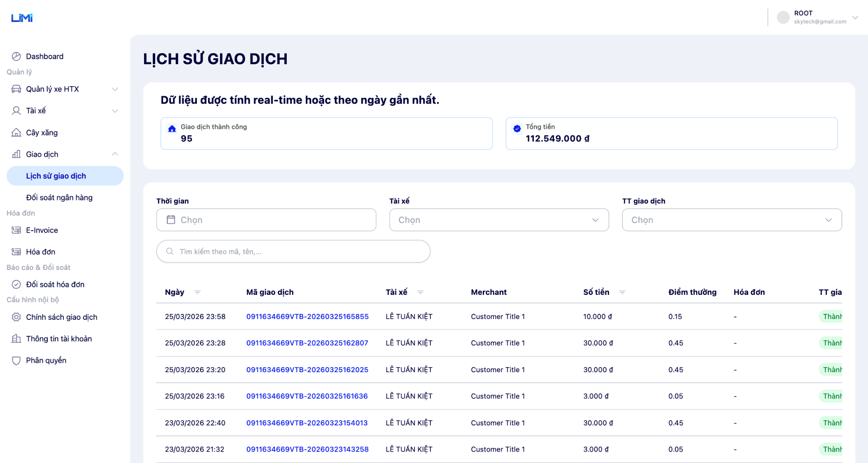Click the person icon next to Tài xế
Image resolution: width=868 pixels, height=463 pixels.
[16, 111]
